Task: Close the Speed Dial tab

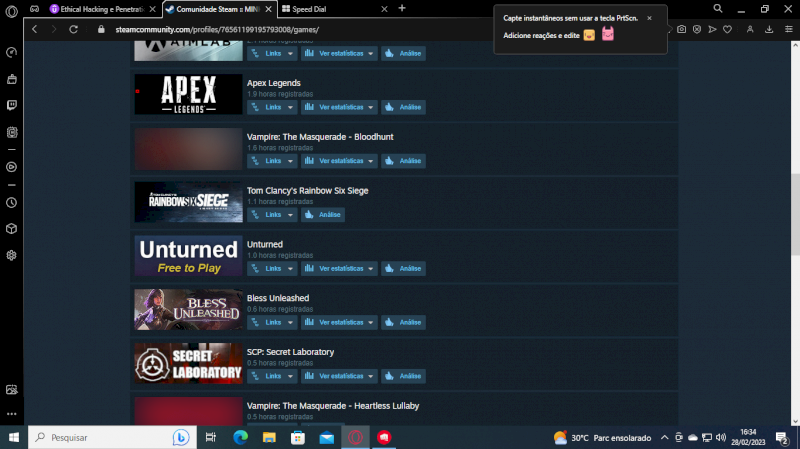Action: coord(384,9)
